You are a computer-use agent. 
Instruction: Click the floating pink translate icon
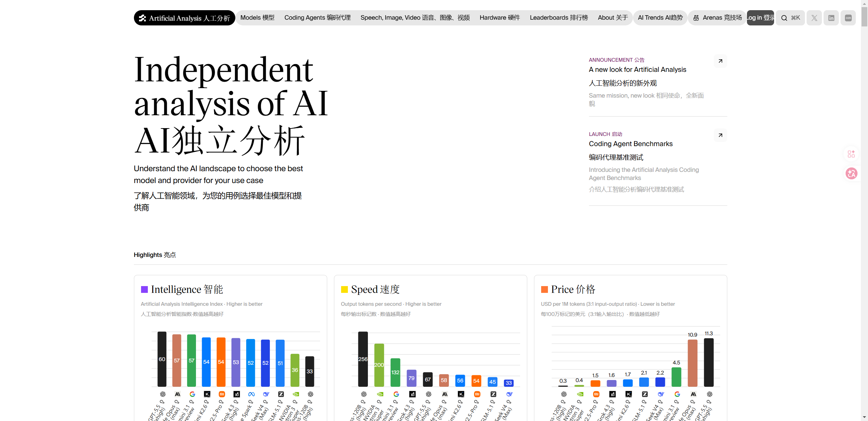[x=851, y=174]
